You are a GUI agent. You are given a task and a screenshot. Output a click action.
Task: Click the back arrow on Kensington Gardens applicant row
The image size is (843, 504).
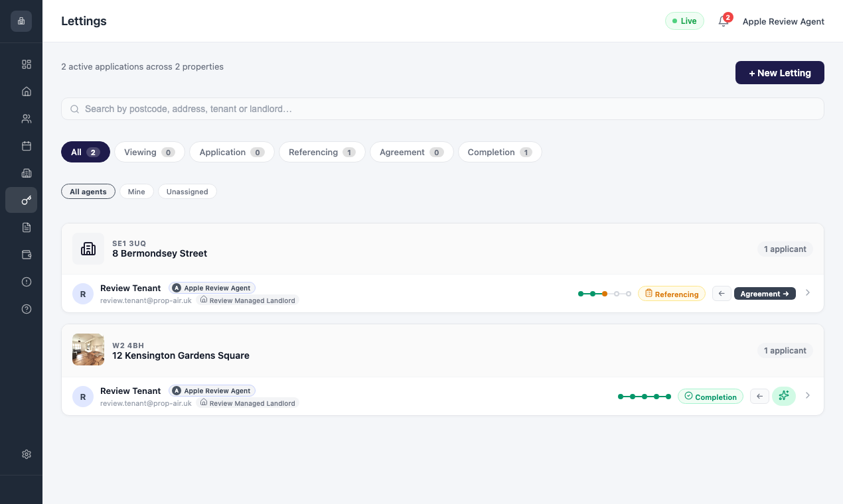tap(759, 396)
